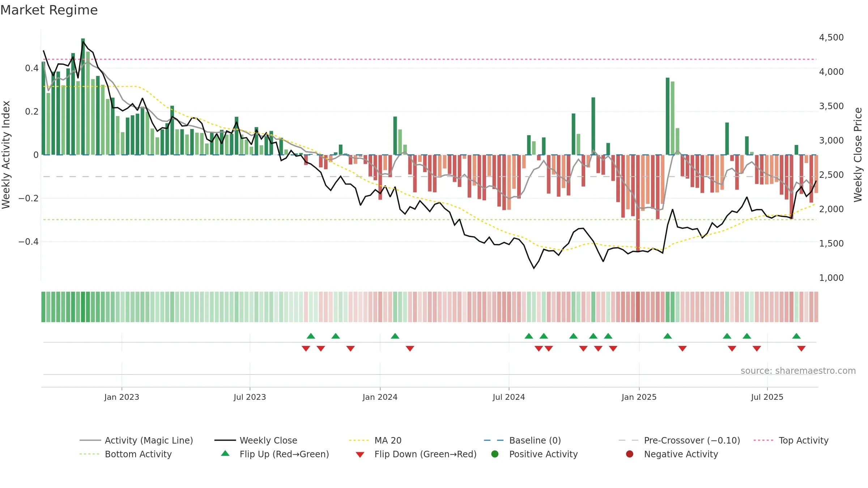Click the Jul 2024 axis label
868x488 pixels.
pos(509,397)
